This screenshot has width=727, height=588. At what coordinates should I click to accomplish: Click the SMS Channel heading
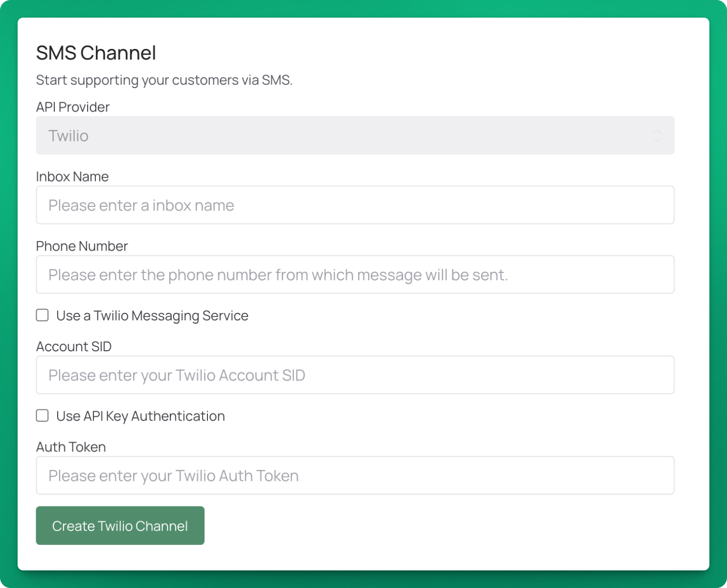(96, 53)
